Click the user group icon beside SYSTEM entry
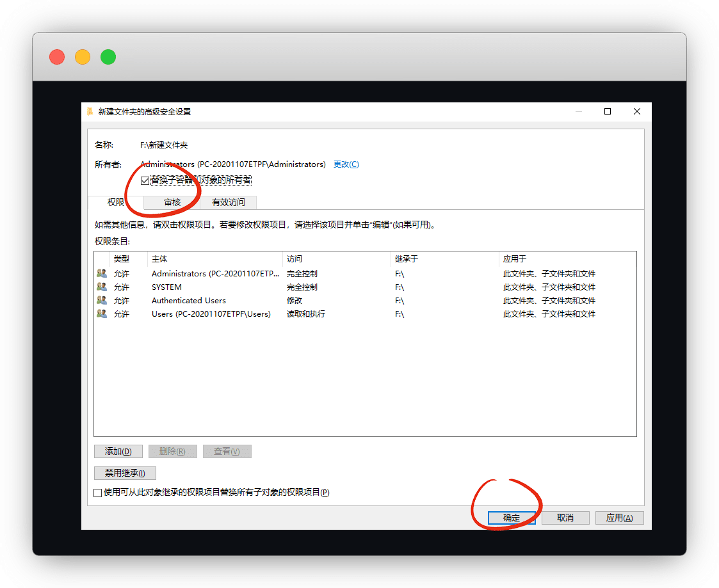The image size is (719, 588). point(101,287)
